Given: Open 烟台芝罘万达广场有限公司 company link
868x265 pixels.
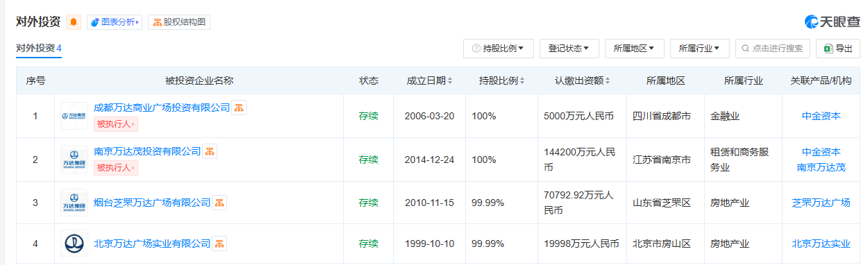Looking at the screenshot, I should 152,203.
